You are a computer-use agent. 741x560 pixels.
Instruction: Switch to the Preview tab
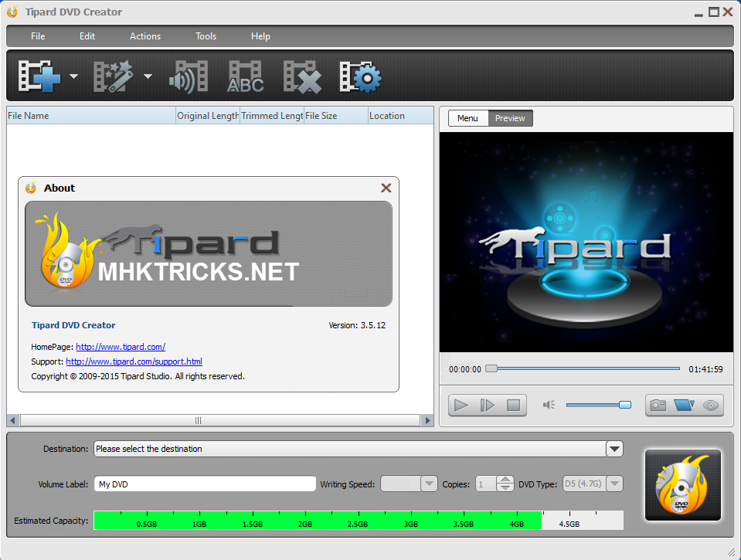510,118
